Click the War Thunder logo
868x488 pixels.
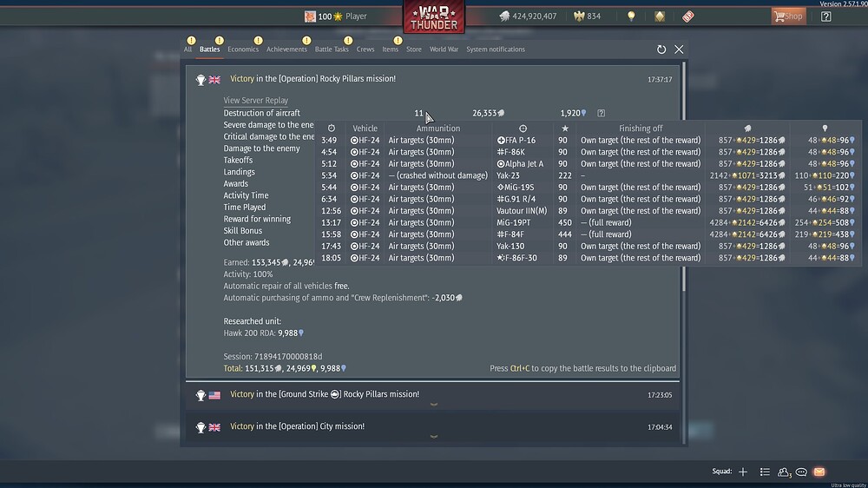click(433, 16)
